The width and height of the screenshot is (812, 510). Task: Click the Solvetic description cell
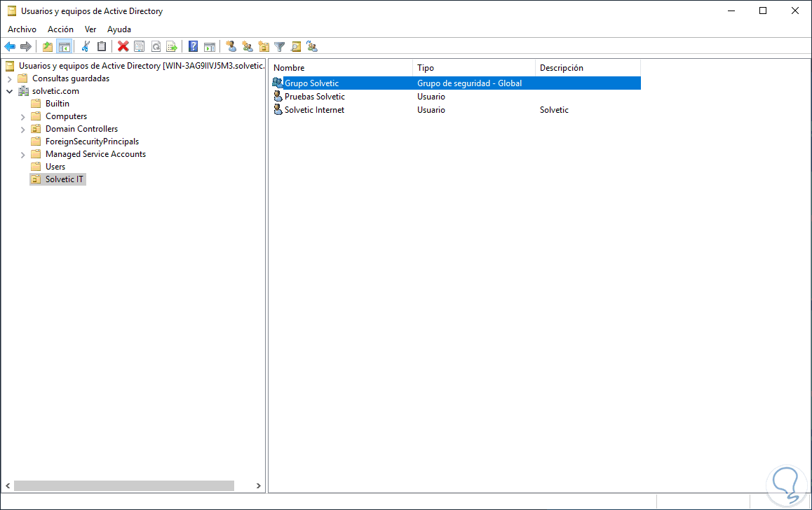point(554,110)
